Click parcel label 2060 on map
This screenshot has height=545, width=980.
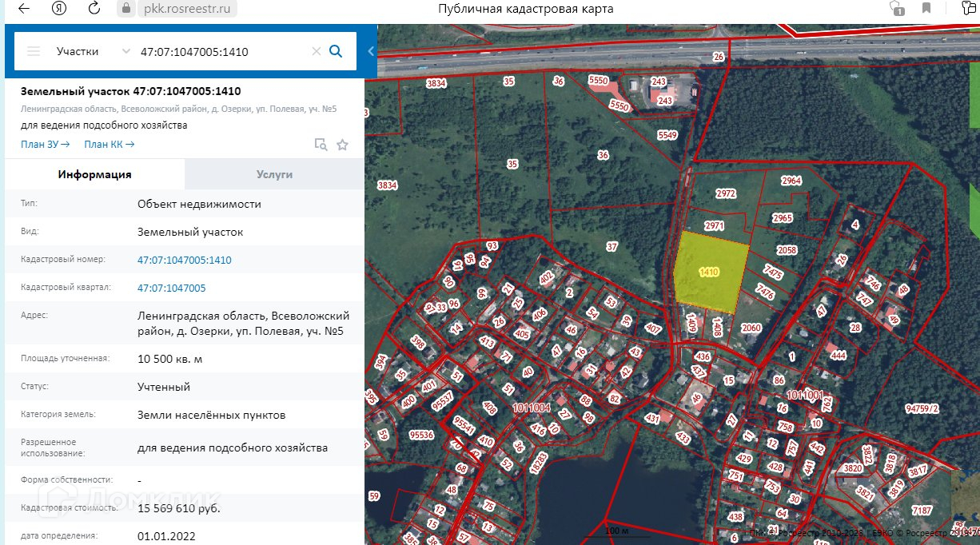(x=751, y=328)
